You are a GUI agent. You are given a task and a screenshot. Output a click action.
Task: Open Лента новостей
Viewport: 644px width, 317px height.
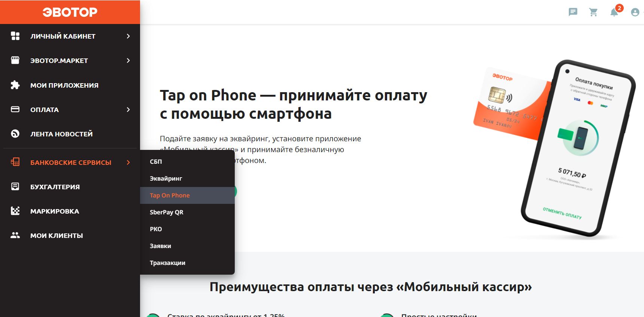61,134
